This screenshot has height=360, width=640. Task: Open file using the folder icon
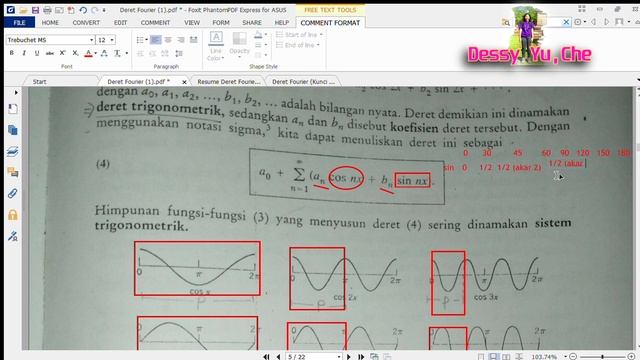(x=23, y=10)
